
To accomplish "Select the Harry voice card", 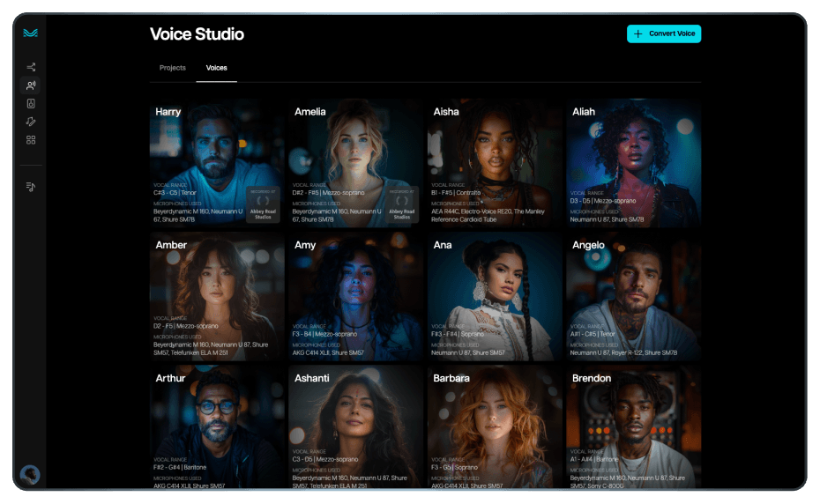I will 217,163.
